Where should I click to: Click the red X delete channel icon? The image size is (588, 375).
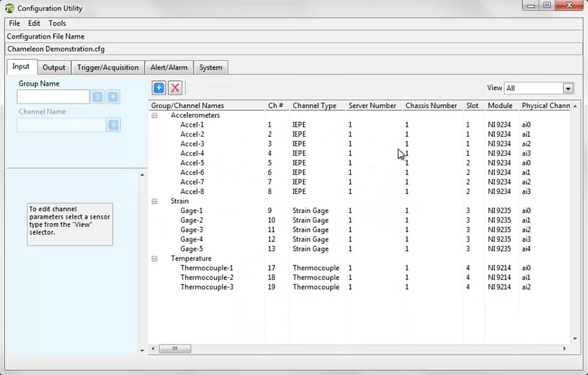(x=175, y=88)
